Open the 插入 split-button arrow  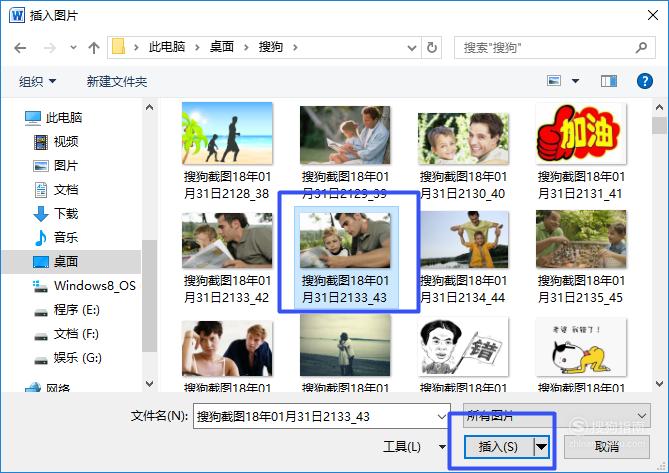pos(542,447)
